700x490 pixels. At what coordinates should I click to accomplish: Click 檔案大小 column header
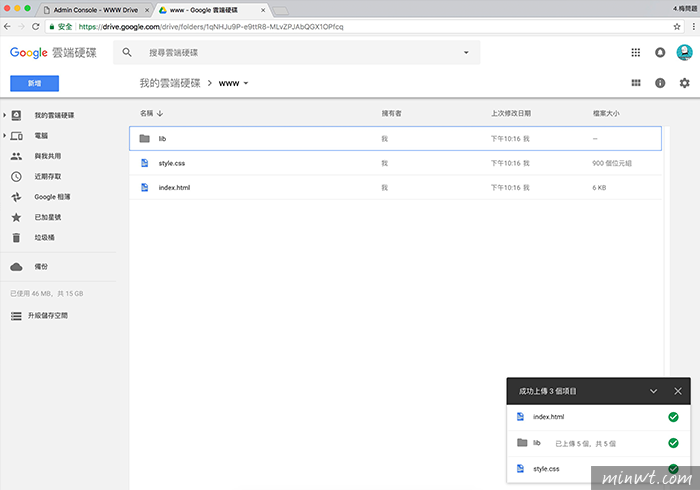click(x=606, y=113)
